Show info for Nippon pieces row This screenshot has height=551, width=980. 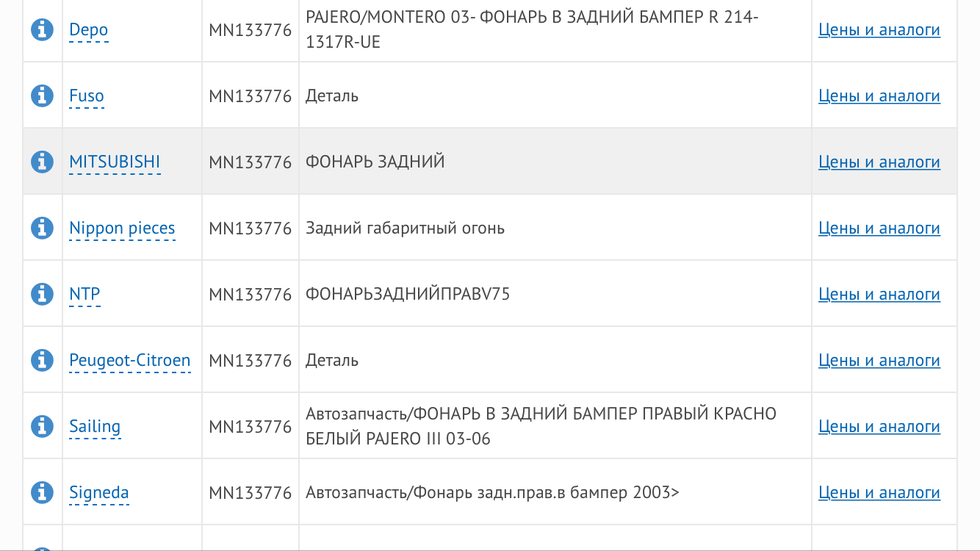click(43, 228)
